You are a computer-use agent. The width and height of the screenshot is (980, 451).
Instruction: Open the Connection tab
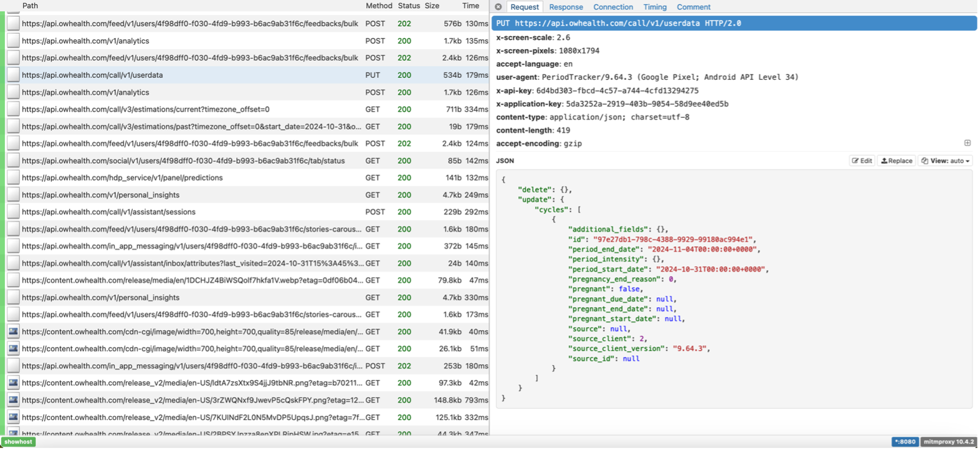pyautogui.click(x=612, y=7)
